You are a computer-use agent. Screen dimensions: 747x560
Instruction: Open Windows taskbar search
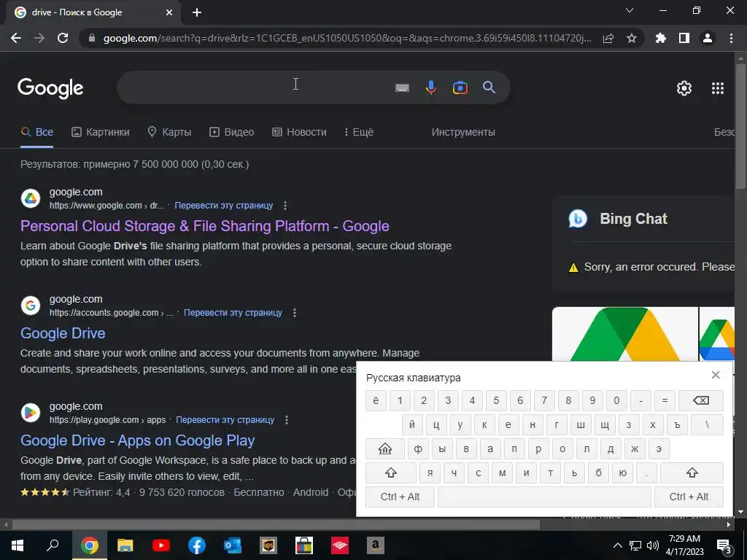click(53, 545)
